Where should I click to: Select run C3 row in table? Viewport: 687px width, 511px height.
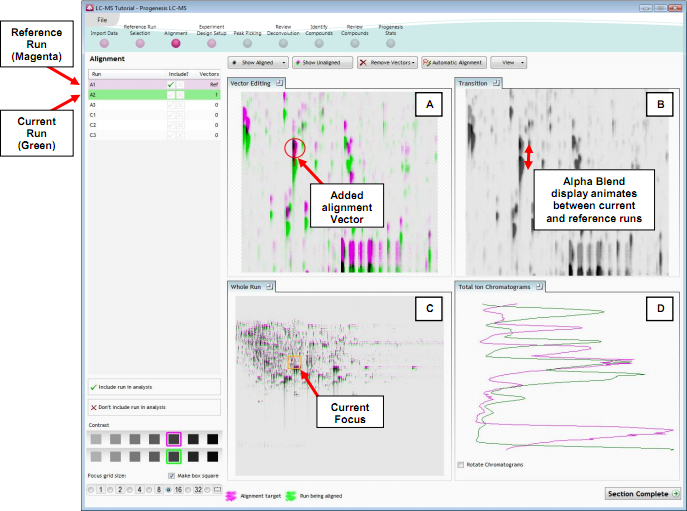point(154,135)
